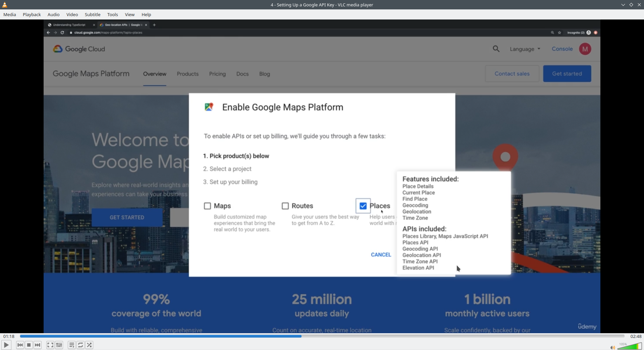Click the browser back arrow
This screenshot has height=350, width=644.
pos(48,33)
